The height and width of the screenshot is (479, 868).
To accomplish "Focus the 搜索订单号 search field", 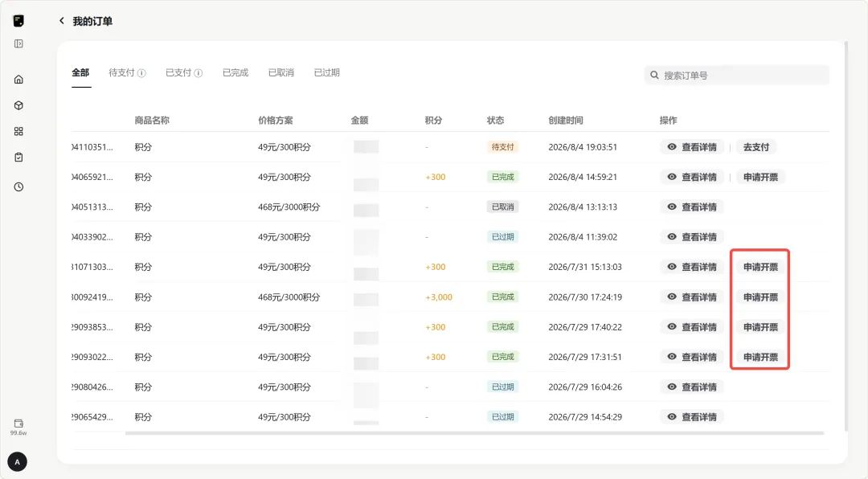I will click(736, 76).
